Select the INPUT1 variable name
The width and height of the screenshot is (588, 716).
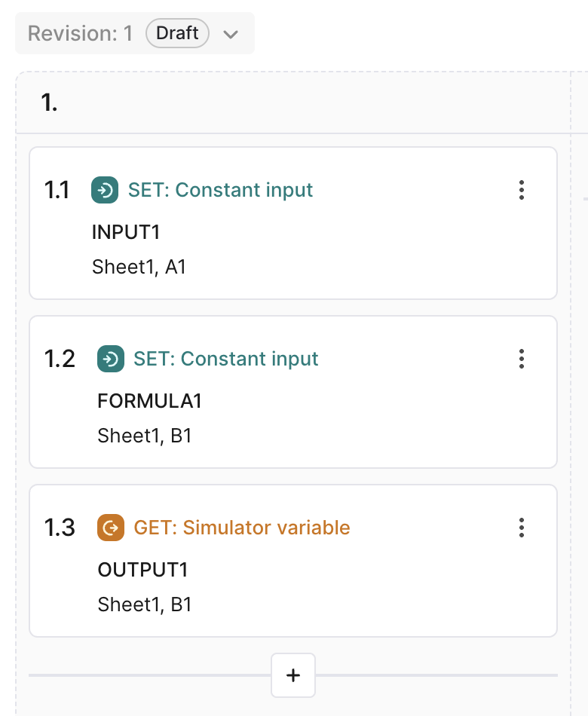[126, 232]
